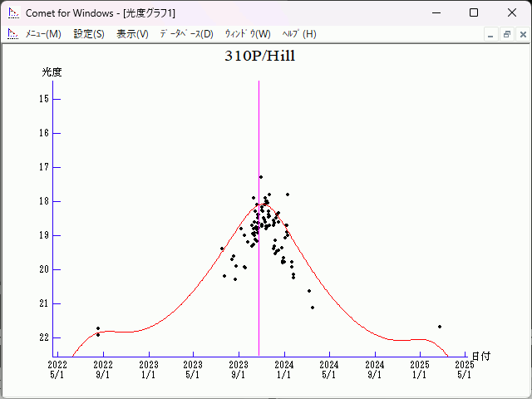Close the inner 光度グラフ1 child window
The image size is (532, 399).
pos(521,34)
